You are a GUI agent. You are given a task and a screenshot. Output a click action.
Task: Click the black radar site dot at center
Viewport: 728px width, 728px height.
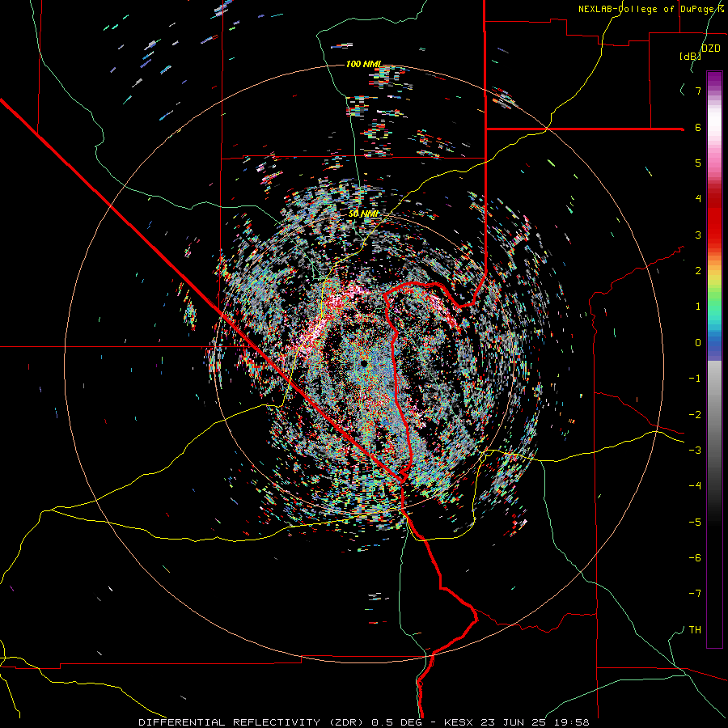(363, 363)
